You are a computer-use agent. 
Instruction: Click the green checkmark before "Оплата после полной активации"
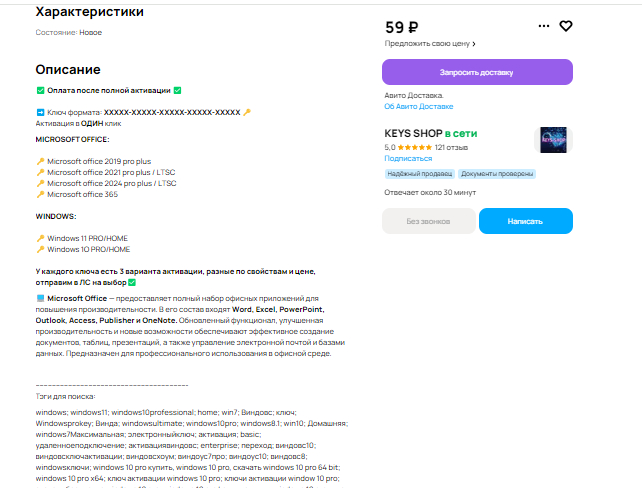click(40, 90)
